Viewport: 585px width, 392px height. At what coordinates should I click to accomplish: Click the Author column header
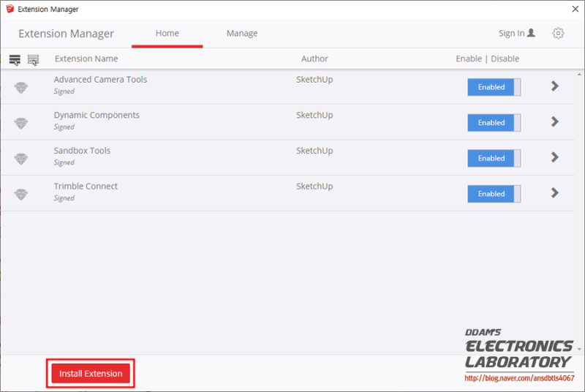pos(314,59)
